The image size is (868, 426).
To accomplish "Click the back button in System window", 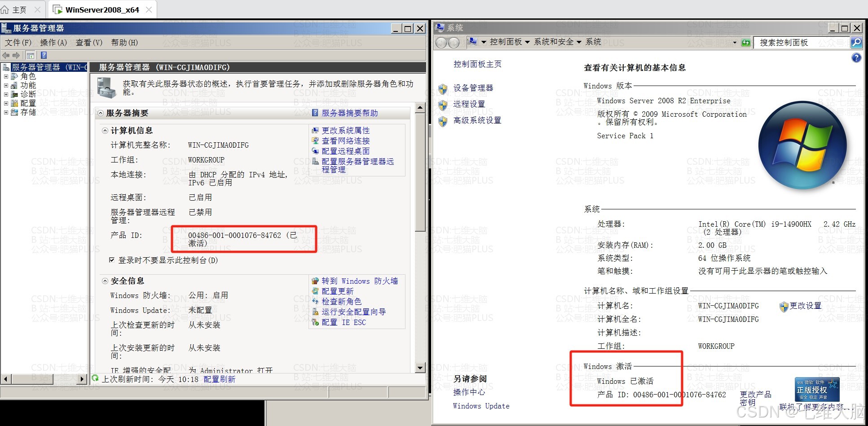I will 441,43.
